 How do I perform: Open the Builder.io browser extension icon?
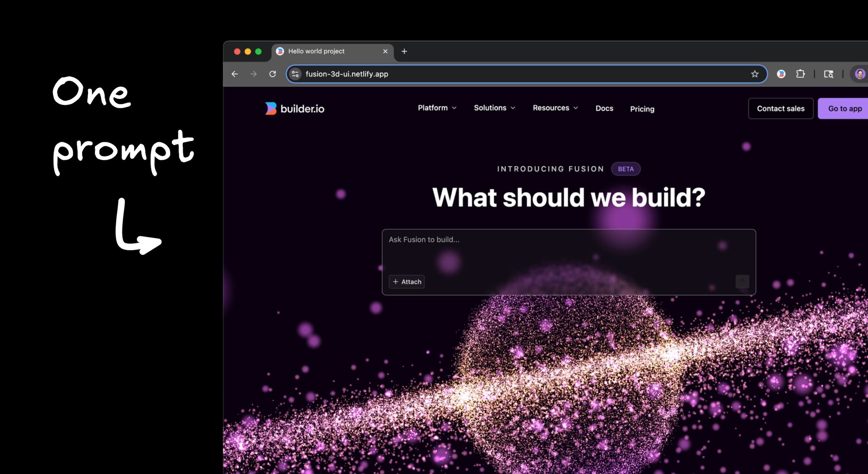(x=781, y=74)
